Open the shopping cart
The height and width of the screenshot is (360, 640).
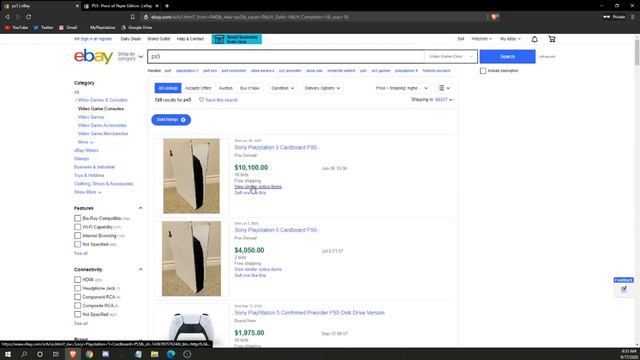tap(552, 39)
